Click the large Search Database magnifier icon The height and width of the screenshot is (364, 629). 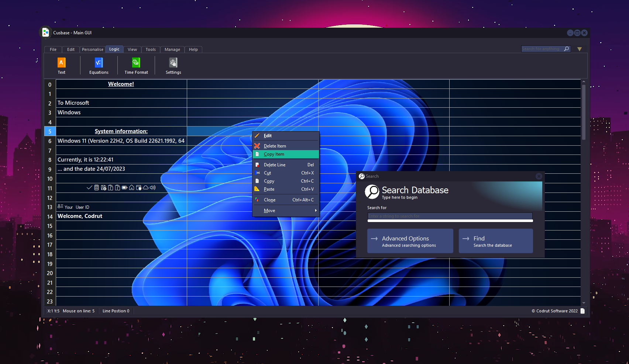click(372, 192)
